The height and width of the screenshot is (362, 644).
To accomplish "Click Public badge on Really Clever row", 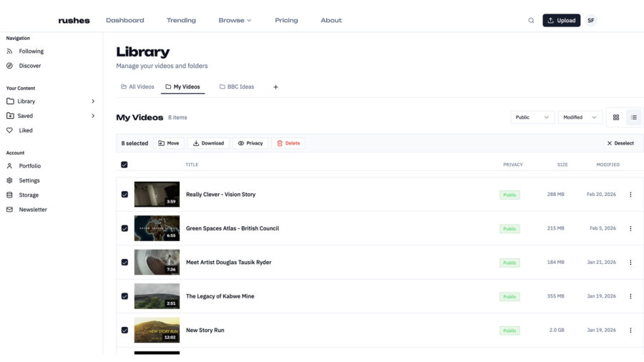I will pyautogui.click(x=509, y=195).
